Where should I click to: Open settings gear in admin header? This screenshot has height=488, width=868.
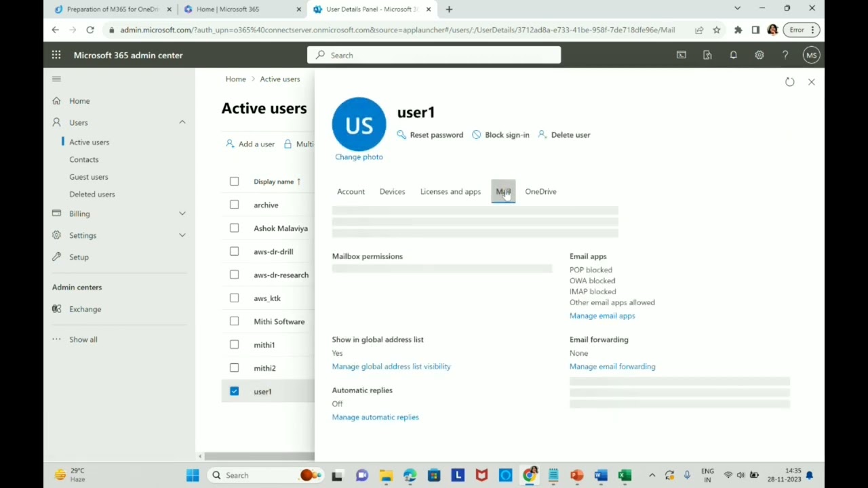click(x=759, y=55)
